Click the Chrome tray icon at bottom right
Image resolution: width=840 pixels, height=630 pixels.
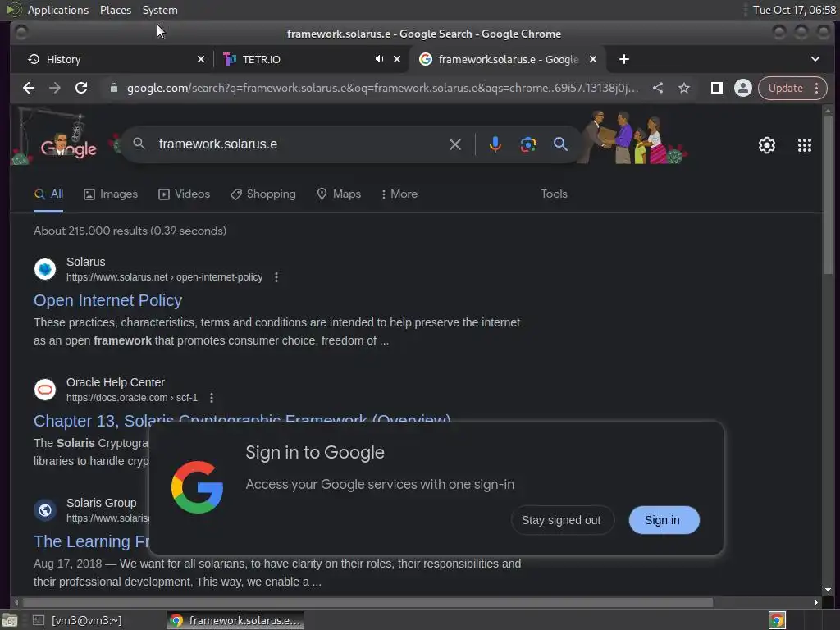776,620
